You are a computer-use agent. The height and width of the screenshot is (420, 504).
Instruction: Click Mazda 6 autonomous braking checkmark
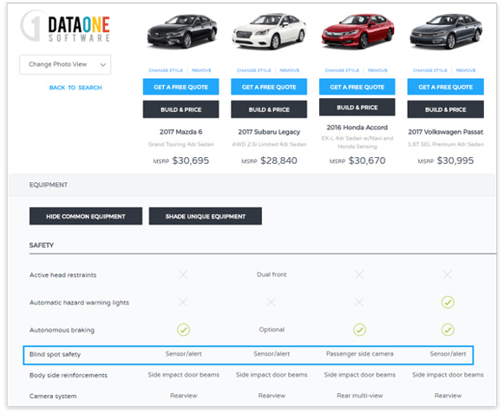coord(183,330)
